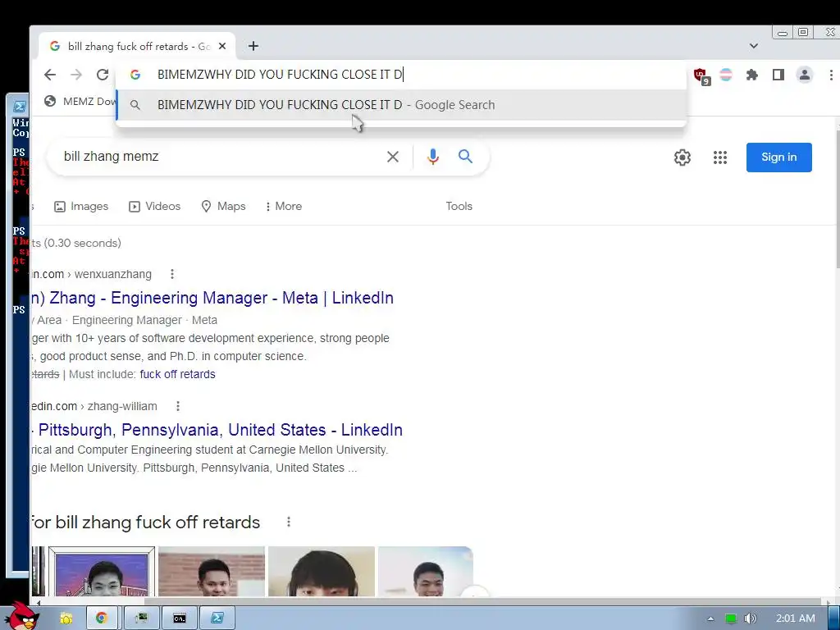This screenshot has width=840, height=630.
Task: Show hidden system tray icons
Action: click(710, 619)
